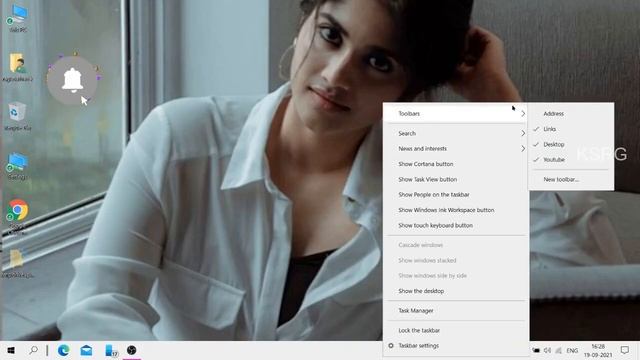The height and width of the screenshot is (360, 640).
Task: Select the user folder desktop icon
Action: (18, 67)
